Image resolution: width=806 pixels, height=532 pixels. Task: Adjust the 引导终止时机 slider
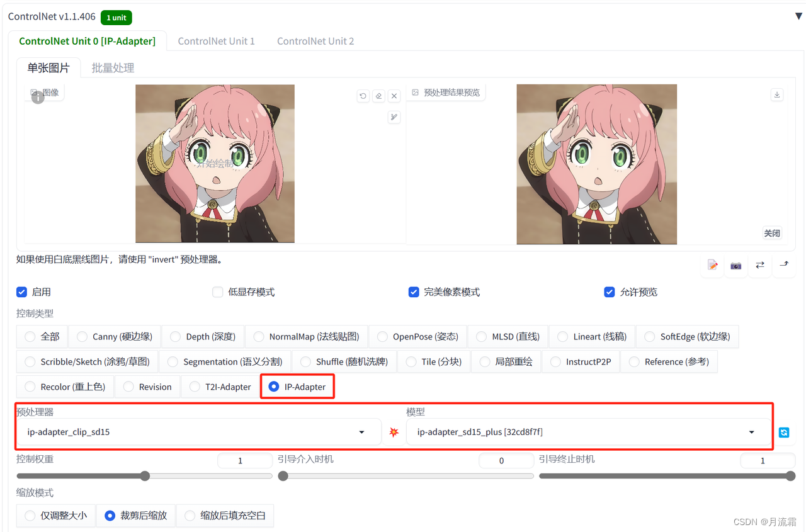(x=667, y=476)
